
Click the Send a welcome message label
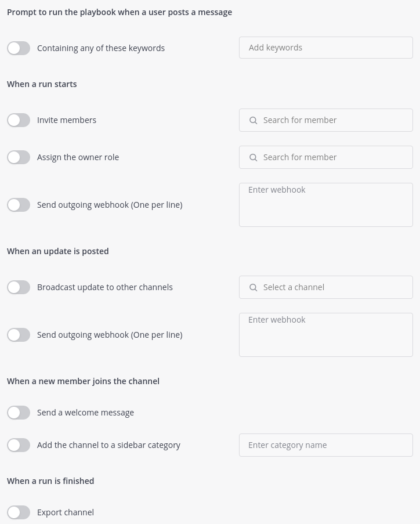pos(85,413)
